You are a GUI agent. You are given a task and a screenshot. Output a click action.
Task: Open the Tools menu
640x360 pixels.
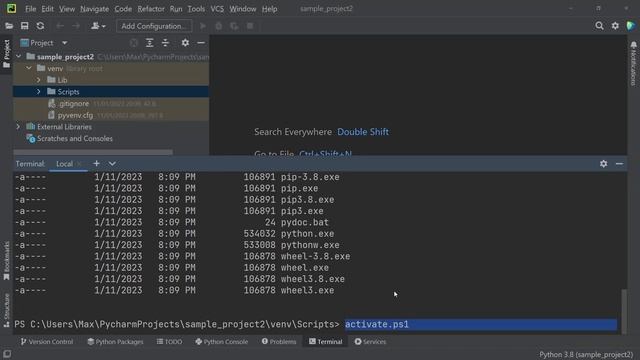(x=196, y=9)
